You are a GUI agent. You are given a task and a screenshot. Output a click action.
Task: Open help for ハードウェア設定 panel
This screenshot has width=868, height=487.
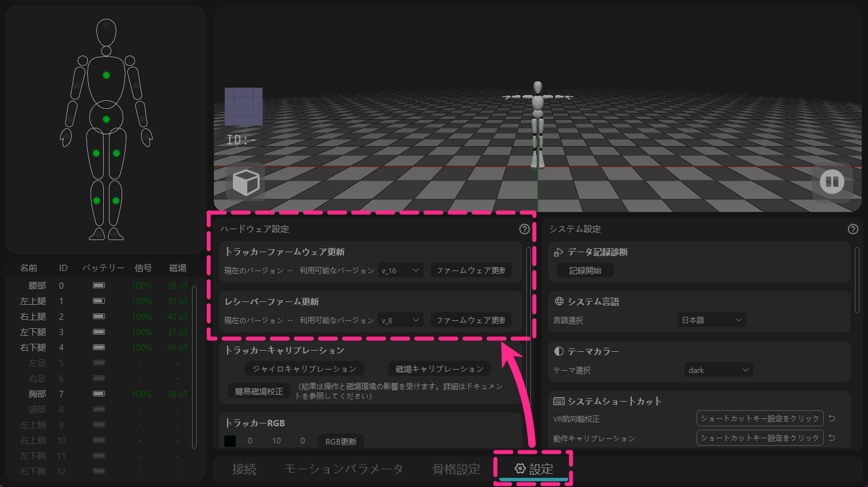pyautogui.click(x=525, y=229)
